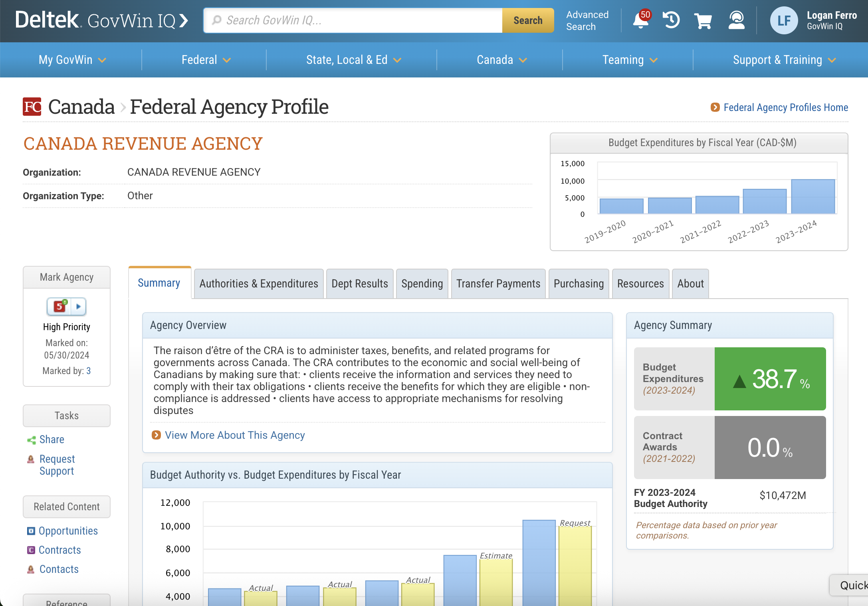868x606 pixels.
Task: Click the FC Canada badge icon
Action: pos(32,107)
